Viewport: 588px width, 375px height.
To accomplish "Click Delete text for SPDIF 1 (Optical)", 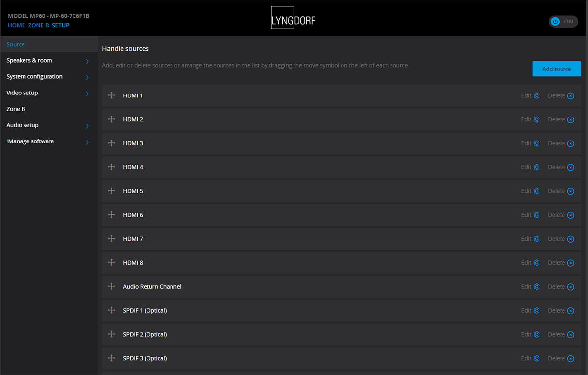I will (556, 311).
